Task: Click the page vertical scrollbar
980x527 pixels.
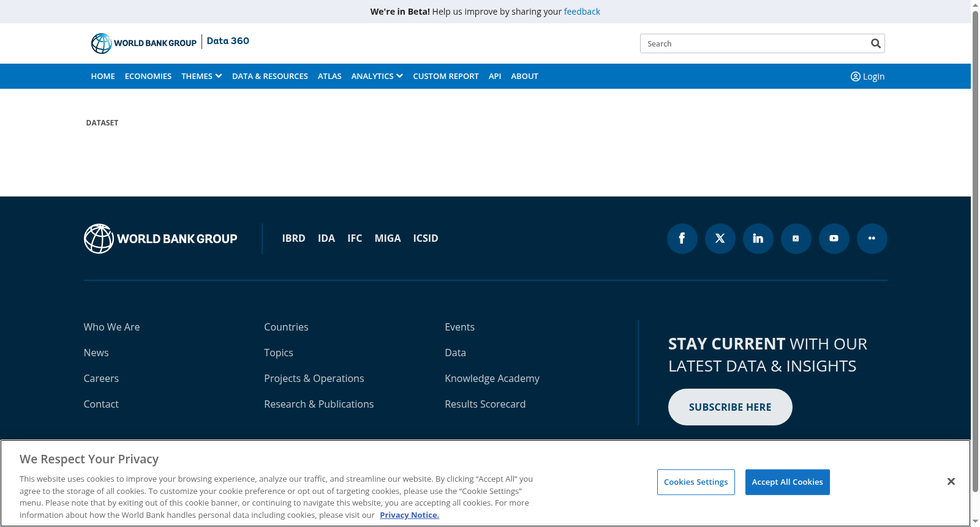Action: (975, 251)
